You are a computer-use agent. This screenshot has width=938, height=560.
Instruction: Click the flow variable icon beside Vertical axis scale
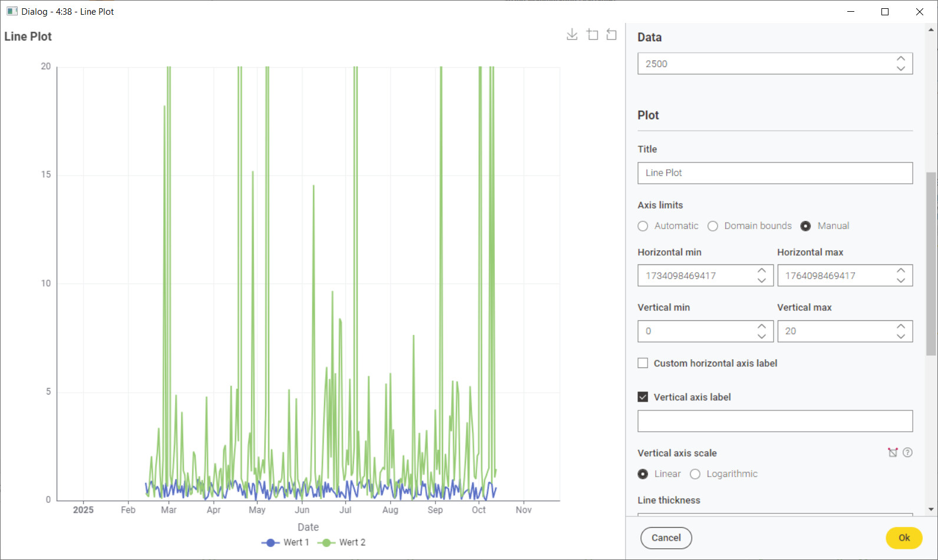pyautogui.click(x=893, y=452)
